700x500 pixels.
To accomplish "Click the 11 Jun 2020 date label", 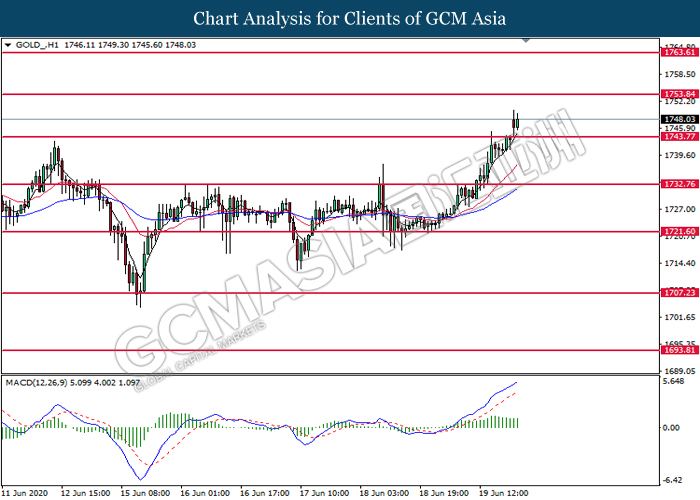I will tap(25, 493).
